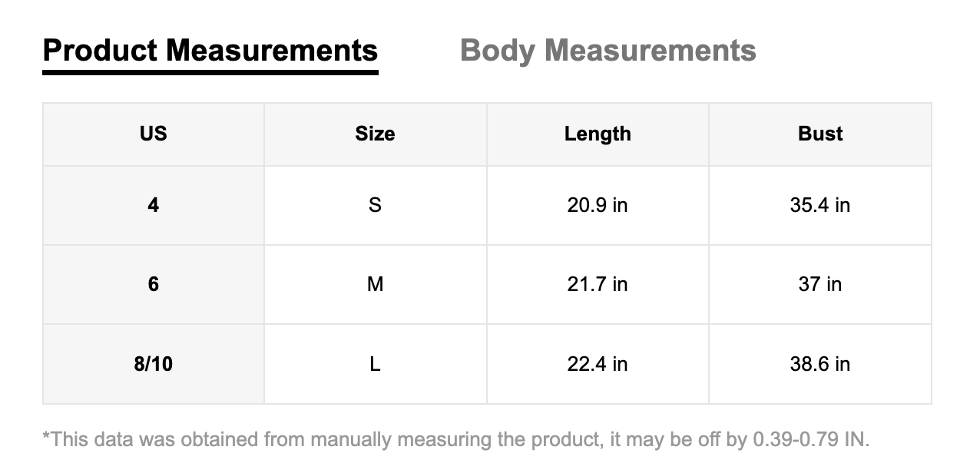Image resolution: width=980 pixels, height=473 pixels.
Task: Click the US column header
Action: tap(153, 134)
